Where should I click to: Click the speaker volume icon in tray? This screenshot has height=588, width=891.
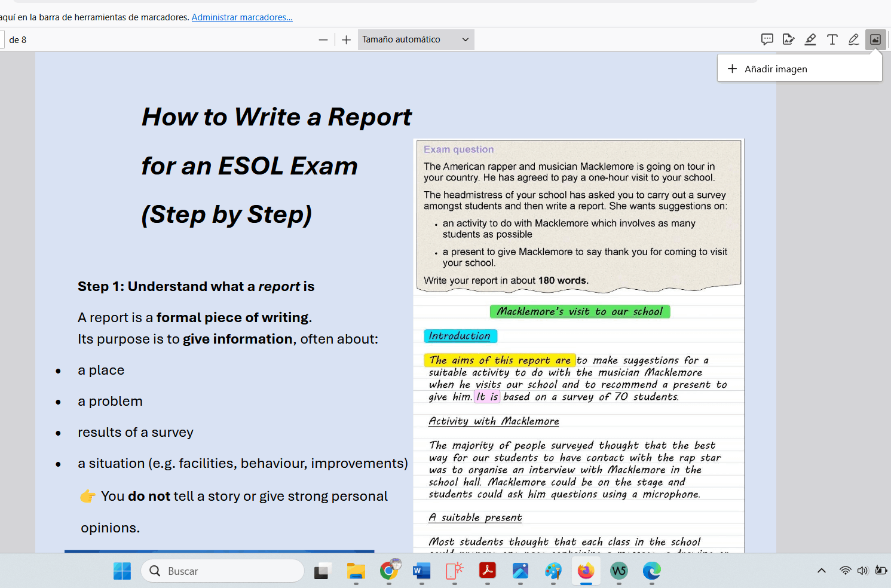pos(862,571)
